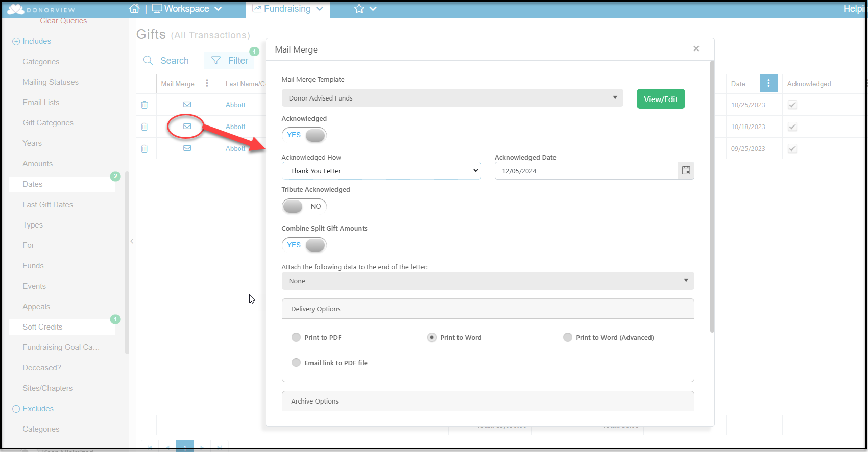Toggle the Tribute Acknowledged switch
The width and height of the screenshot is (868, 452).
(304, 206)
